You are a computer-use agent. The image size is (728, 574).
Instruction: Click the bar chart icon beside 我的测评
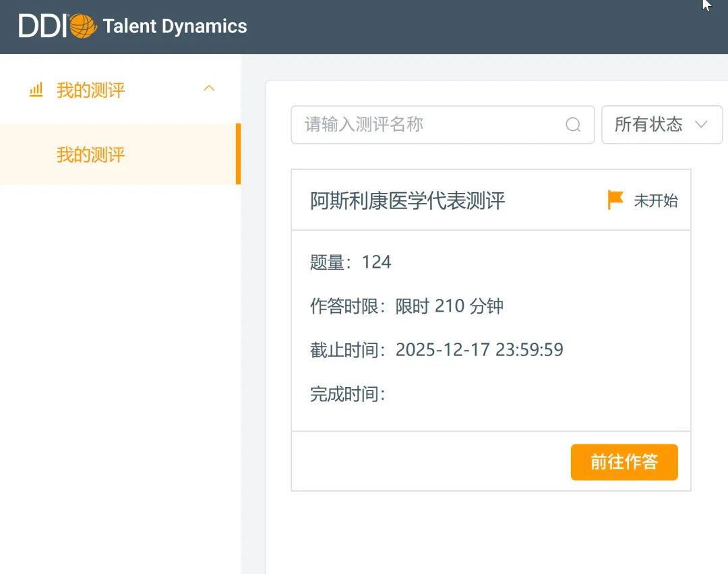pos(36,90)
